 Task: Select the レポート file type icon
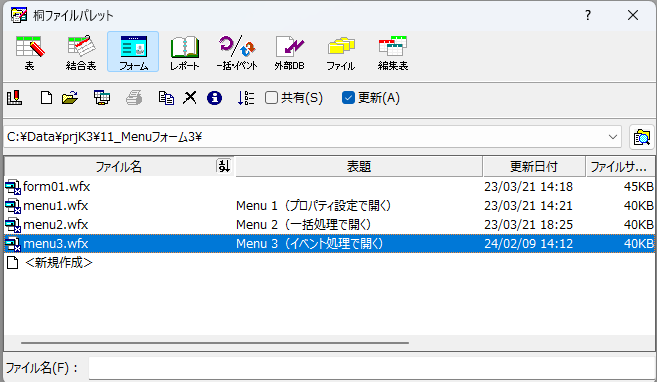pyautogui.click(x=184, y=52)
